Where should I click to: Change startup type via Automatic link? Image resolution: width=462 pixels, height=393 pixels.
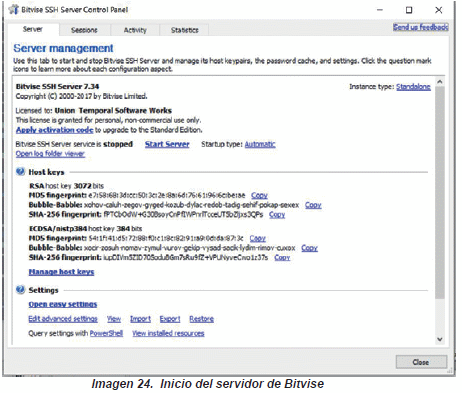(260, 144)
